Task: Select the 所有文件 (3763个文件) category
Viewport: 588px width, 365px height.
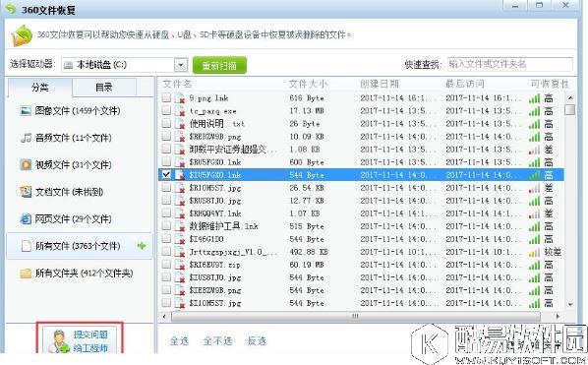Action: tap(80, 246)
